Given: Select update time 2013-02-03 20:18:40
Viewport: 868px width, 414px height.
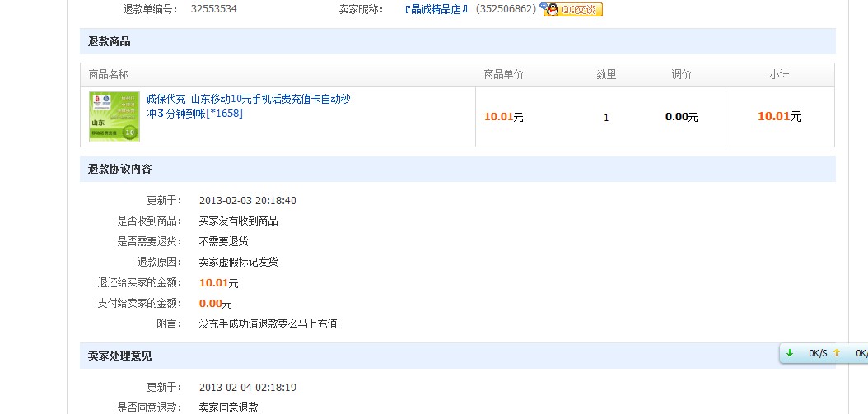Looking at the screenshot, I should [x=247, y=200].
